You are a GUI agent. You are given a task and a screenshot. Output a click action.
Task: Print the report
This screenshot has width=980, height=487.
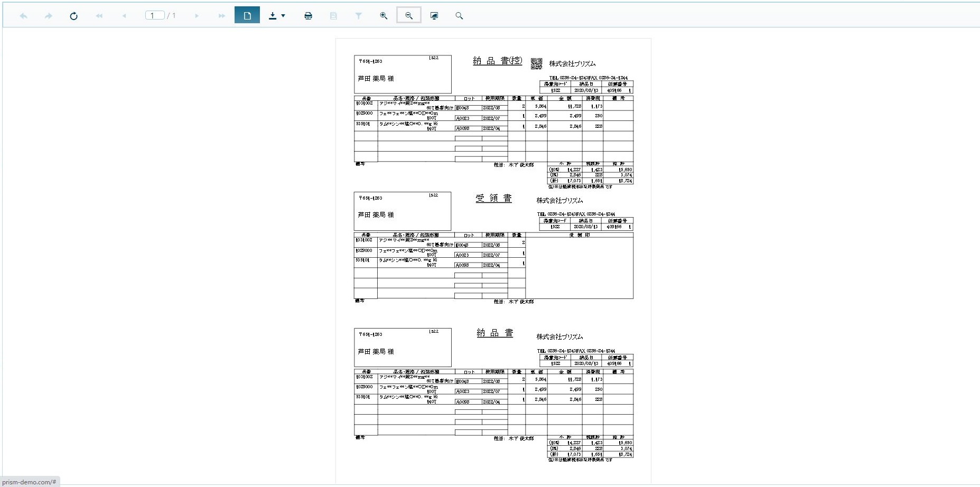[x=308, y=16]
